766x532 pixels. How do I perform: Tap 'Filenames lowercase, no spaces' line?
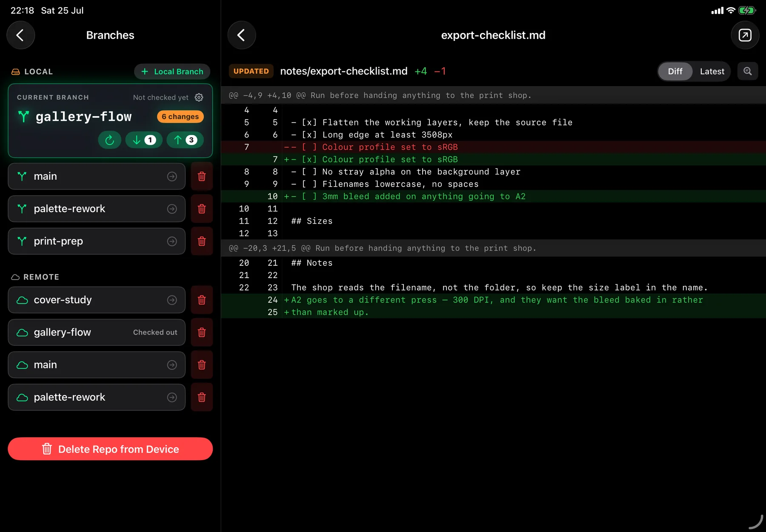coord(494,184)
